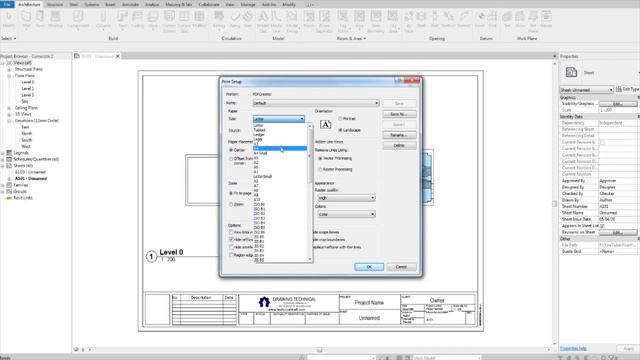Collapse Floor Plans in Project Browser

(9, 76)
